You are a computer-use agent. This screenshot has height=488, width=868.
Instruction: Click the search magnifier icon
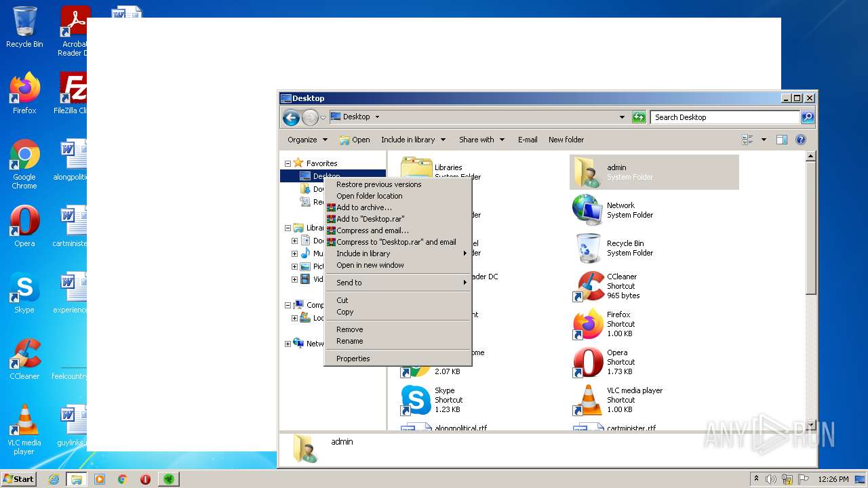(x=808, y=117)
